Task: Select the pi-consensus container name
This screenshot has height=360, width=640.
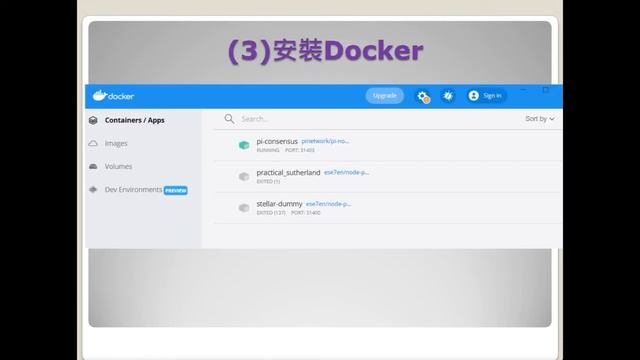Action: (277, 141)
